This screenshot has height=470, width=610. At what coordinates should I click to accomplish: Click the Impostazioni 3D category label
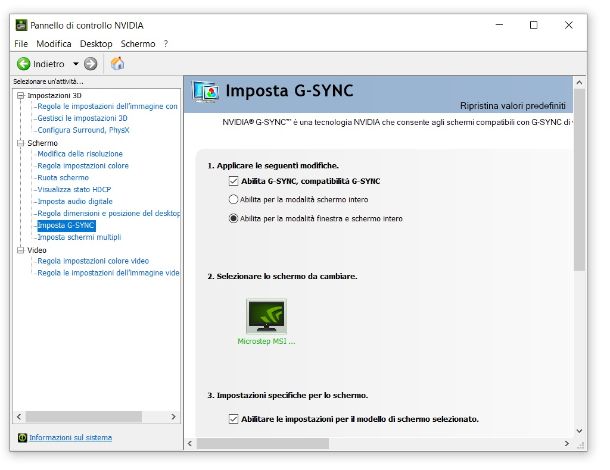click(54, 96)
